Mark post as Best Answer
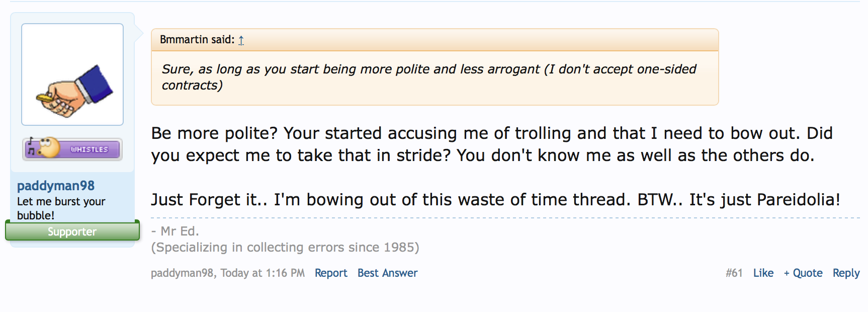Image resolution: width=868 pixels, height=312 pixels. (x=387, y=273)
